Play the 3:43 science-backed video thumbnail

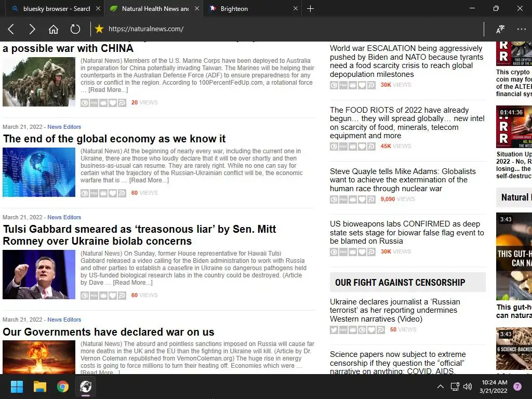coord(514,349)
